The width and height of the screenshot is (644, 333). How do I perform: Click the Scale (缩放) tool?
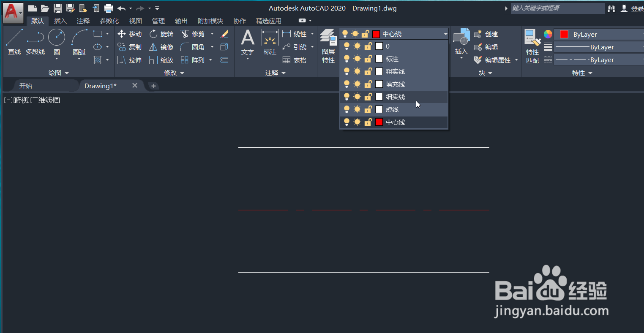161,60
